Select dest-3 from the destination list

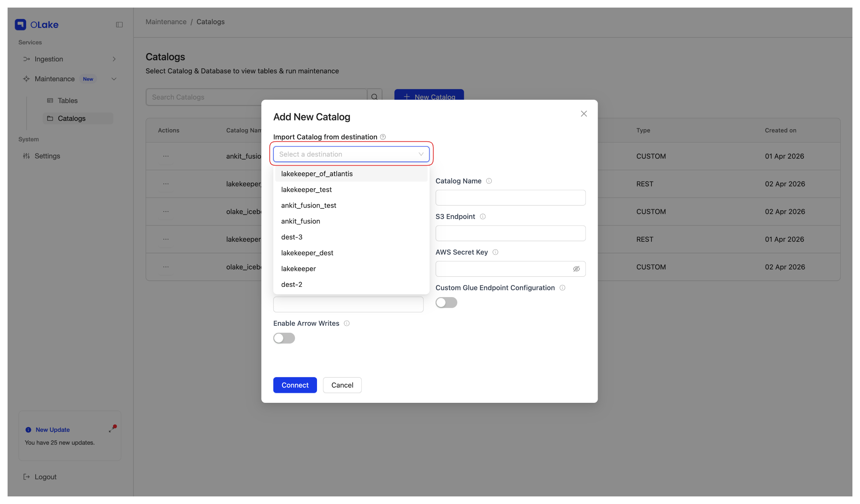tap(292, 237)
